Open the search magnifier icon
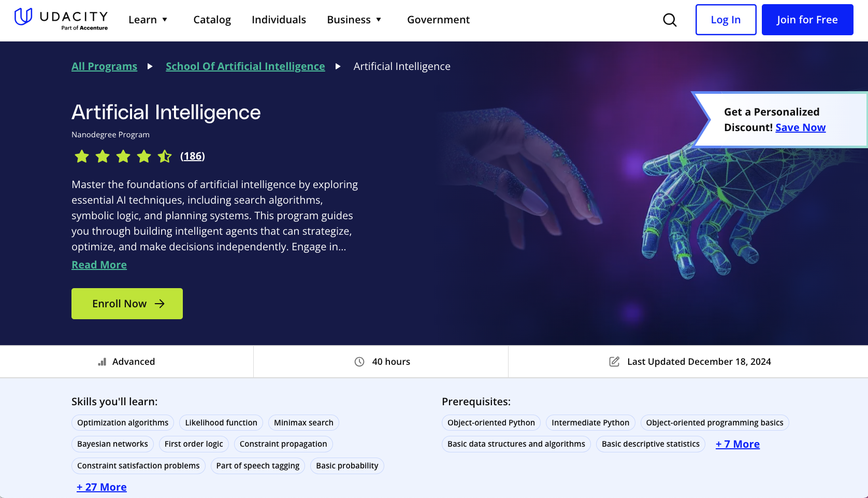 coord(670,20)
